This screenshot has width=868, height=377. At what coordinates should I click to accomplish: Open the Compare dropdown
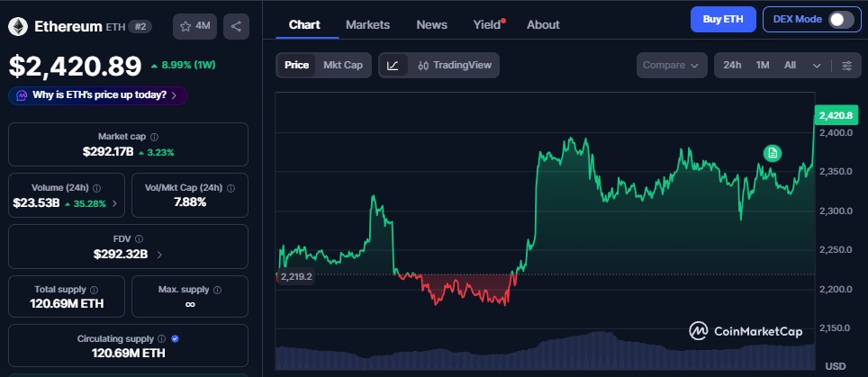point(672,65)
